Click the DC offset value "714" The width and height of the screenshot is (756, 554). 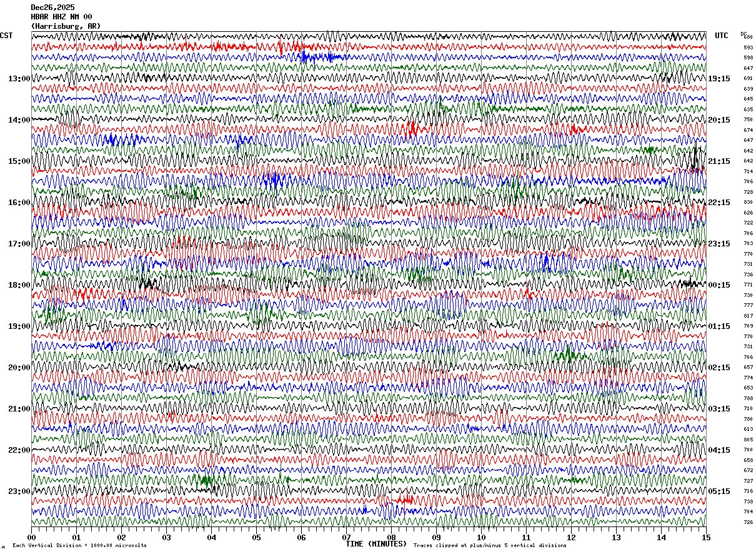click(748, 171)
